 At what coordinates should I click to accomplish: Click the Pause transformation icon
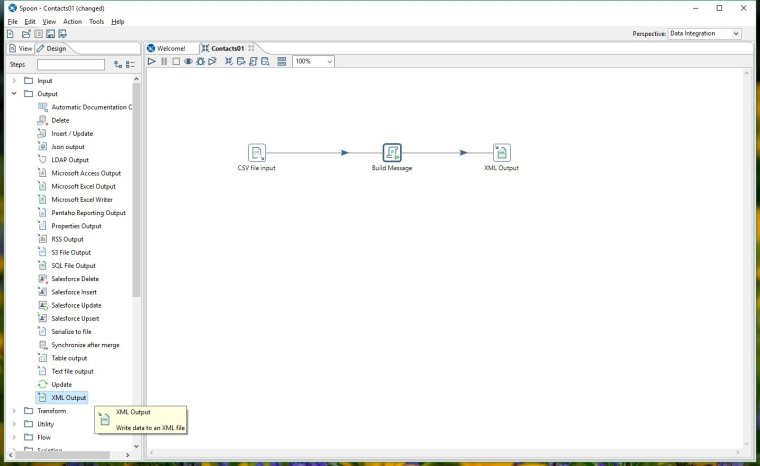pos(164,61)
